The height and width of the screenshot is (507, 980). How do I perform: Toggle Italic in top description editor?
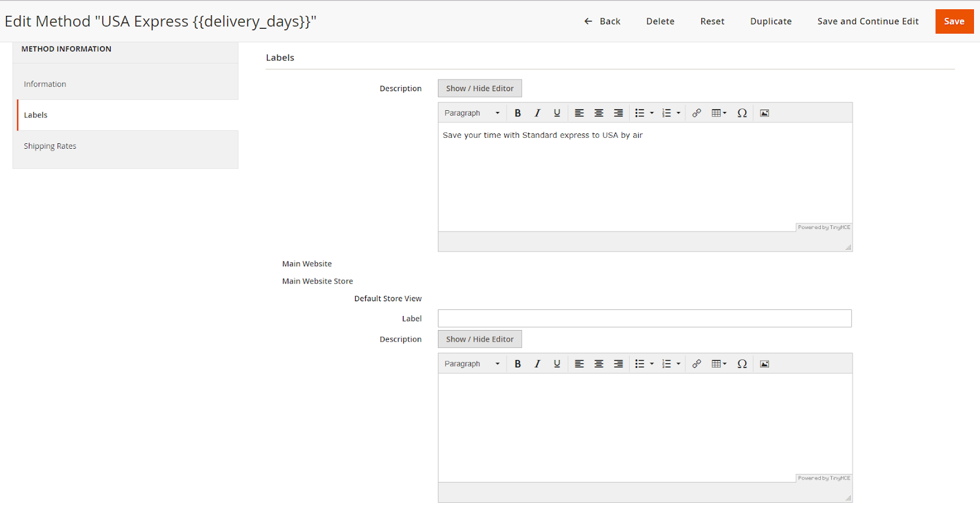point(537,113)
